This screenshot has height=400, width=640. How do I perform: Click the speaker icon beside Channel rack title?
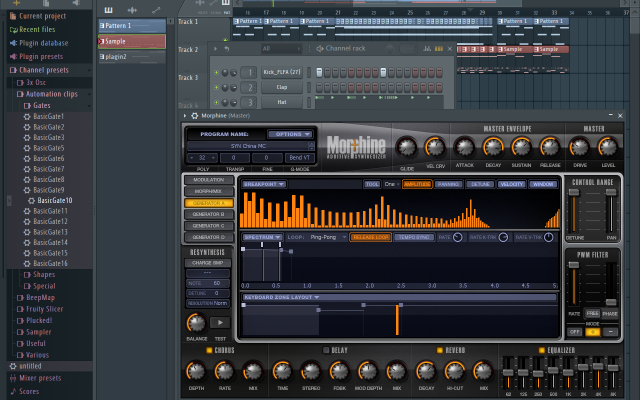tap(320, 49)
